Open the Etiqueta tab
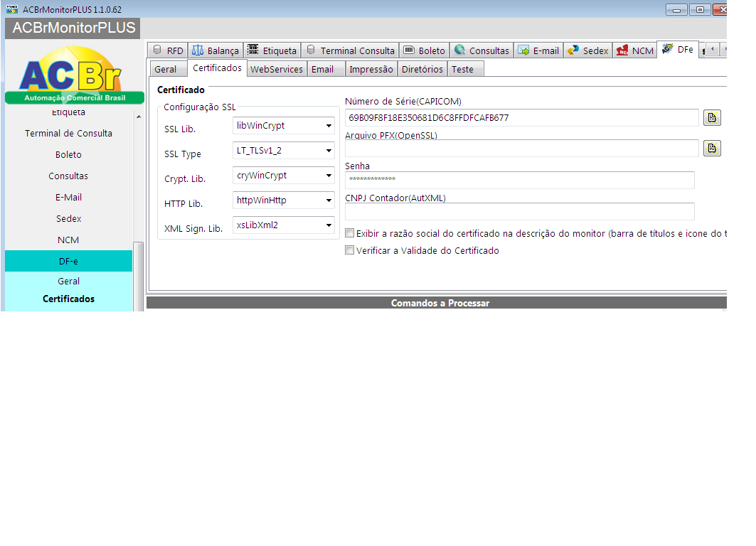 tap(272, 50)
